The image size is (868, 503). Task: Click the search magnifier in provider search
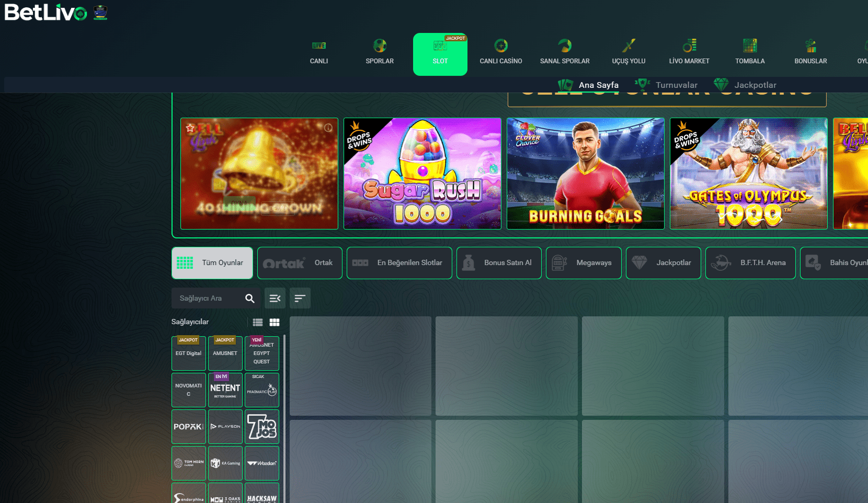pyautogui.click(x=250, y=299)
